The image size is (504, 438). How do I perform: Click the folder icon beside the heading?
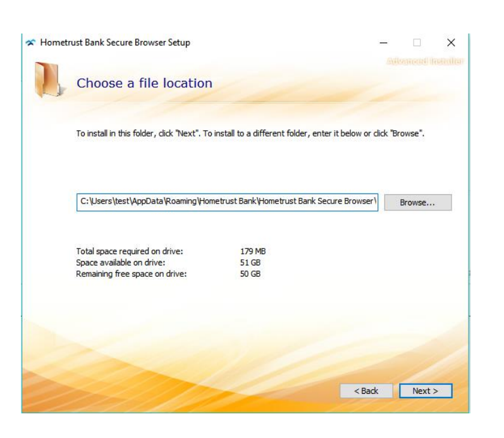tap(49, 80)
